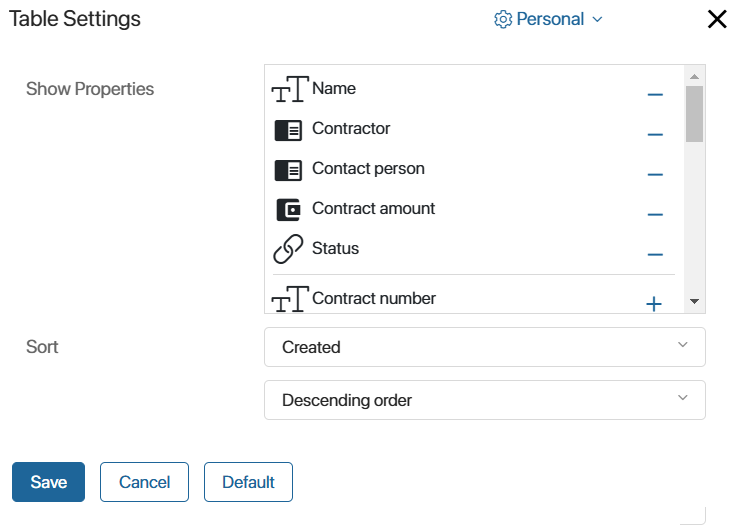Click the text-type icon beside Name
This screenshot has width=734, height=528.
tap(290, 89)
